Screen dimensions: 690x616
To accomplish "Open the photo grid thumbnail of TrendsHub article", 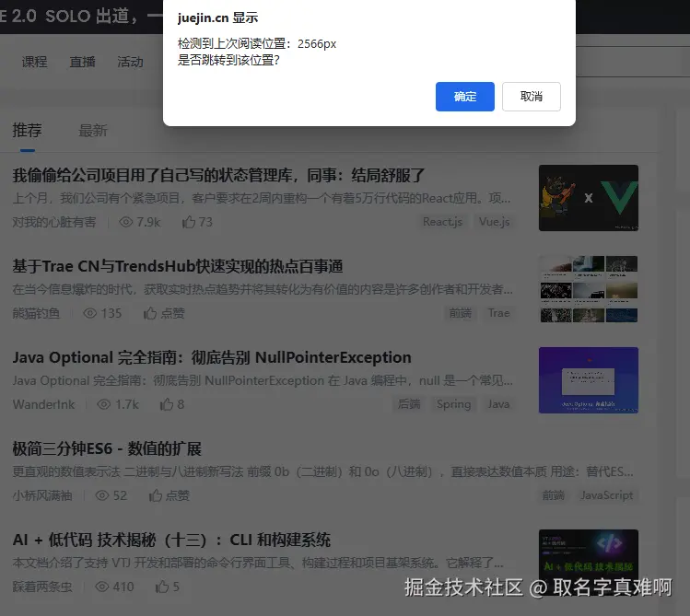I will pos(589,289).
